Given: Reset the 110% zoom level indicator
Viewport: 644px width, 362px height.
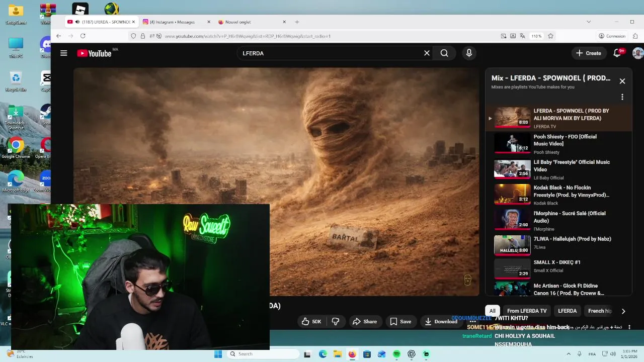Looking at the screenshot, I should pyautogui.click(x=536, y=36).
